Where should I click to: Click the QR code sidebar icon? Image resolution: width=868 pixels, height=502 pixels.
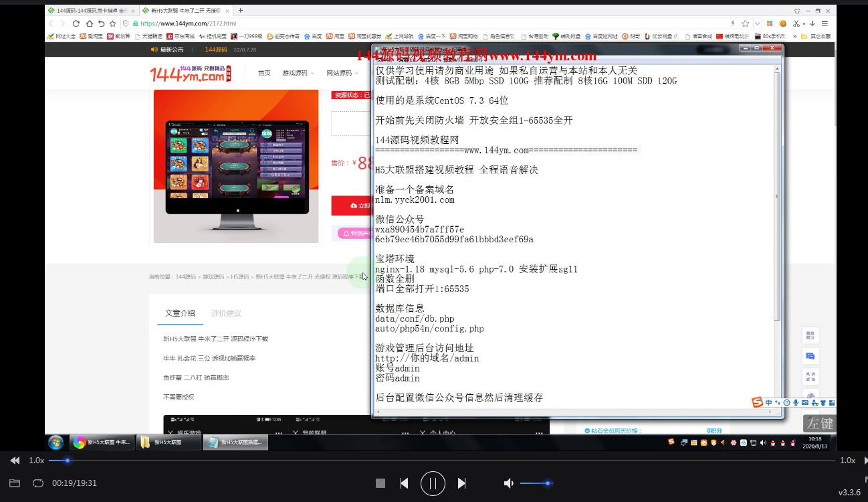pos(810,335)
